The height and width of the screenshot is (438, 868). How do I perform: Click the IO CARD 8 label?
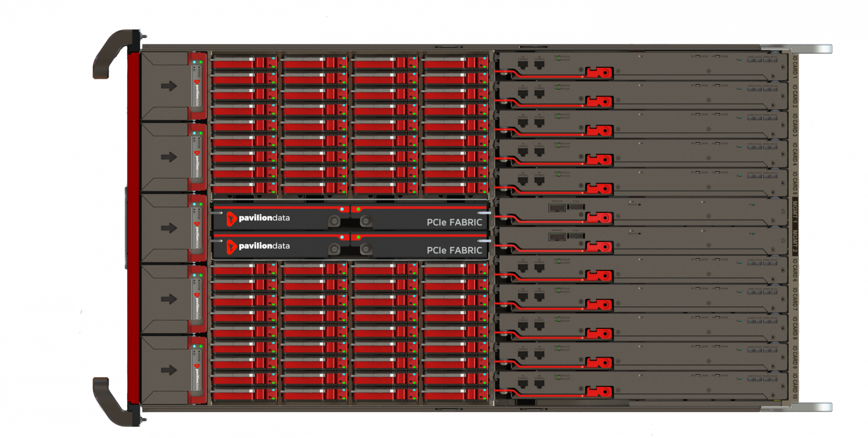coord(795,328)
